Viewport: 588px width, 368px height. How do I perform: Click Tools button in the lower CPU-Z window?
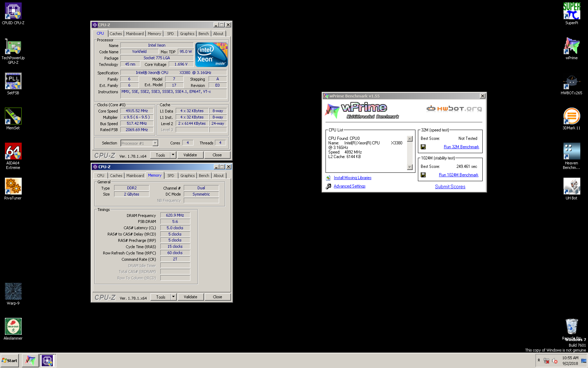pos(161,297)
